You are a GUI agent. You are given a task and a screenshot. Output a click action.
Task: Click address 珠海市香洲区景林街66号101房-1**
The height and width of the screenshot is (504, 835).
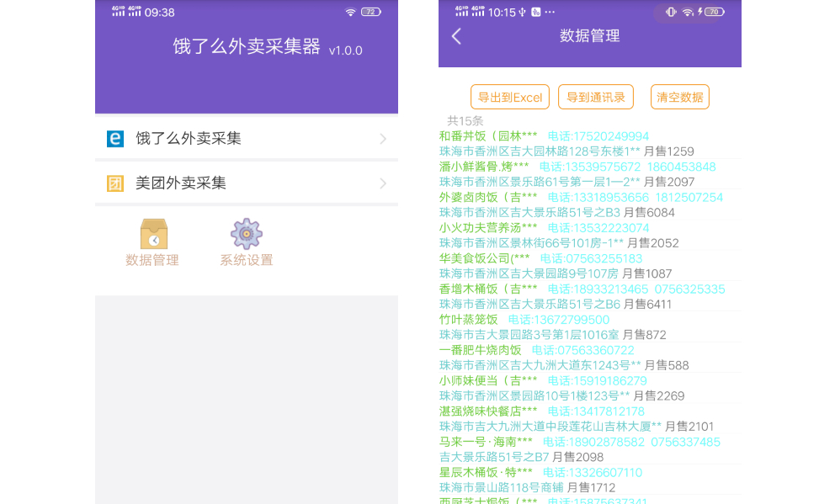tap(531, 243)
